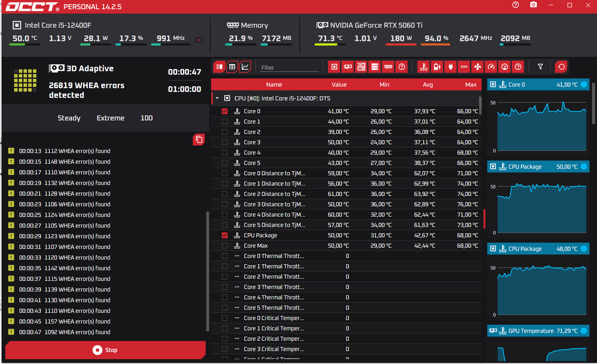Sort by the Max column header
Image resolution: width=597 pixels, height=364 pixels.
point(471,85)
